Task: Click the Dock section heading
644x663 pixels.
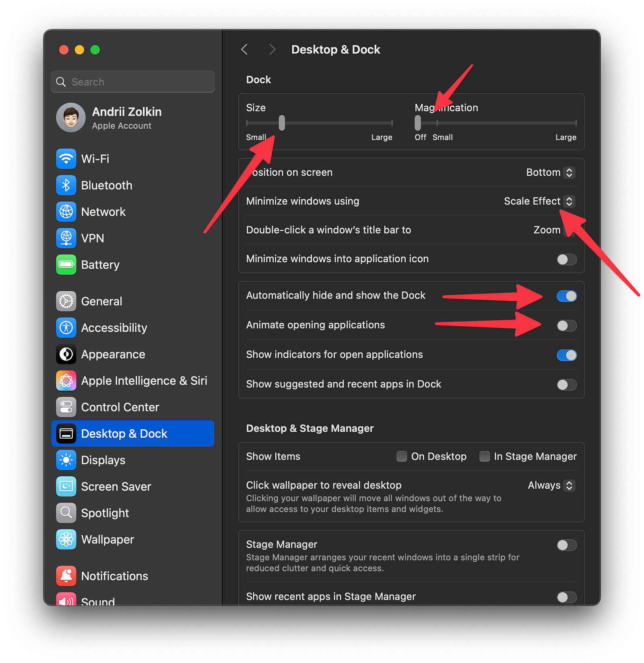Action: [x=258, y=80]
